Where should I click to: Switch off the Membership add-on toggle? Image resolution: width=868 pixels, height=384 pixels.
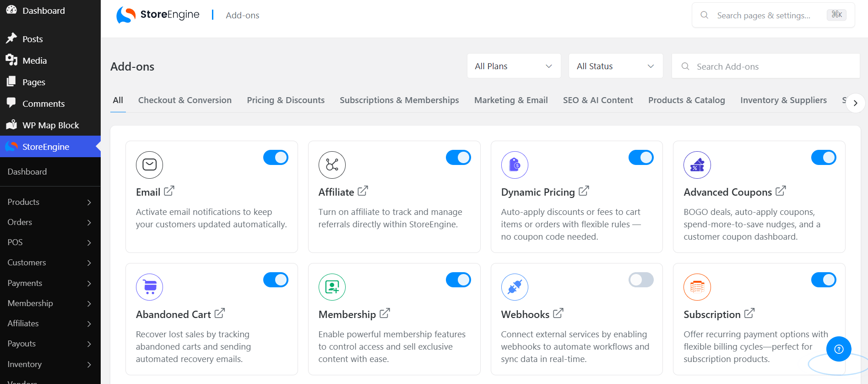point(458,280)
